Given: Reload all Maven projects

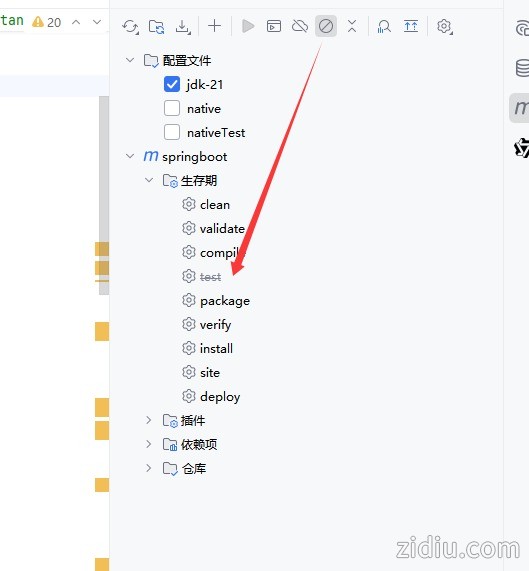Looking at the screenshot, I should pyautogui.click(x=130, y=27).
